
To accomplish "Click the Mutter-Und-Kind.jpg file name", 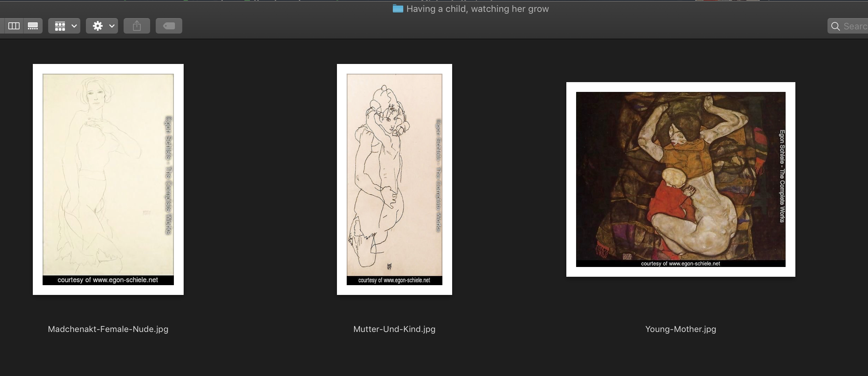I will tap(395, 329).
